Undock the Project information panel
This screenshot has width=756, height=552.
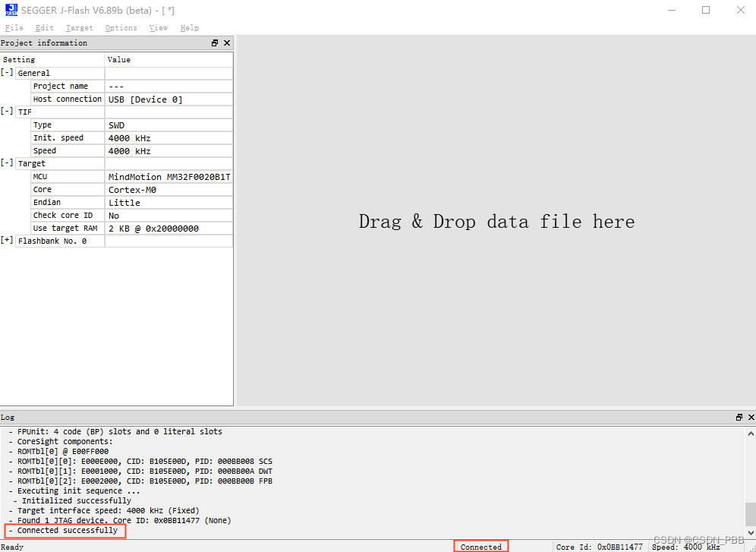coord(215,43)
